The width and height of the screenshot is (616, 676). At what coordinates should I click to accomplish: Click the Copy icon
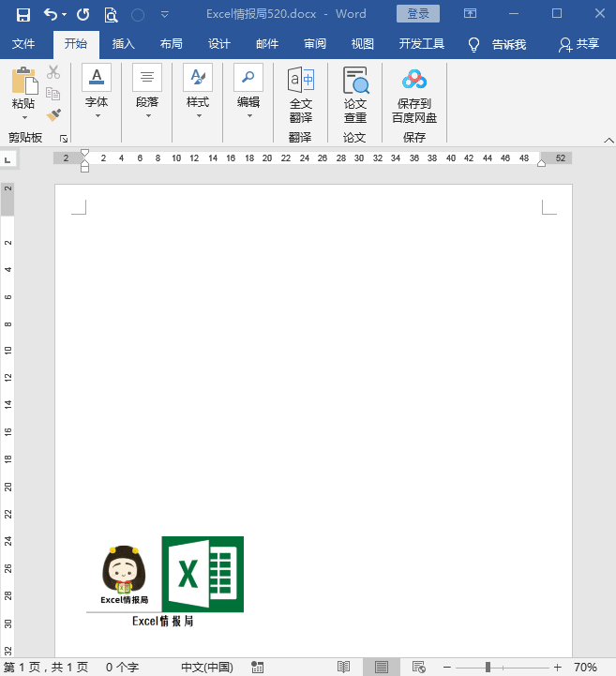pyautogui.click(x=53, y=94)
